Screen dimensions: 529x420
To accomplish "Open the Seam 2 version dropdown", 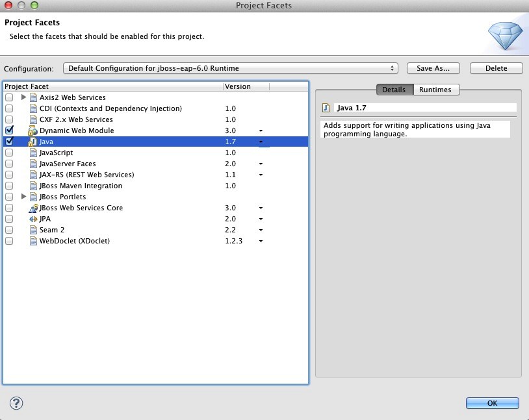I will click(x=261, y=230).
